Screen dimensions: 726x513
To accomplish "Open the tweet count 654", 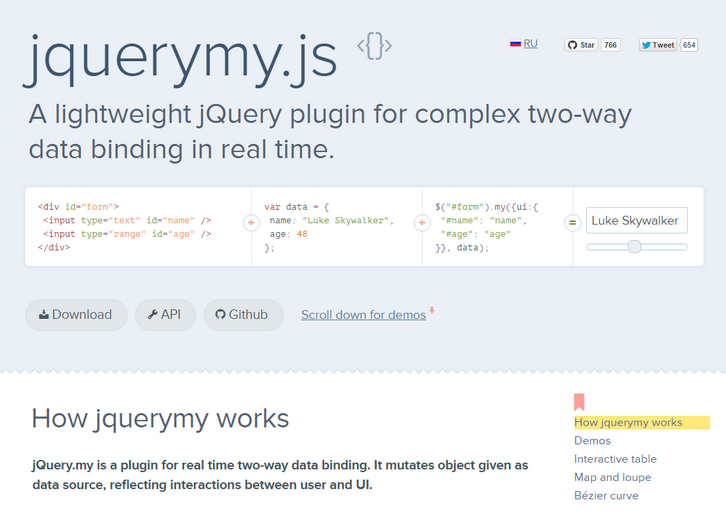I will (689, 45).
